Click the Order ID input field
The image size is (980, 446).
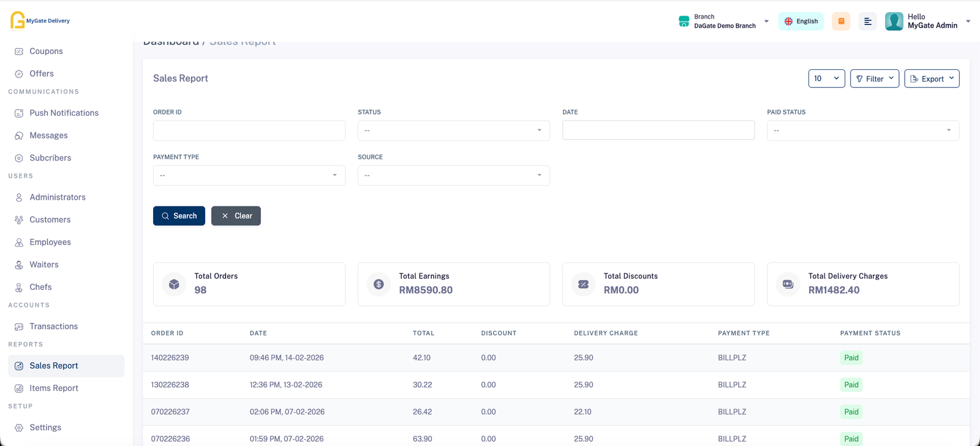(249, 130)
